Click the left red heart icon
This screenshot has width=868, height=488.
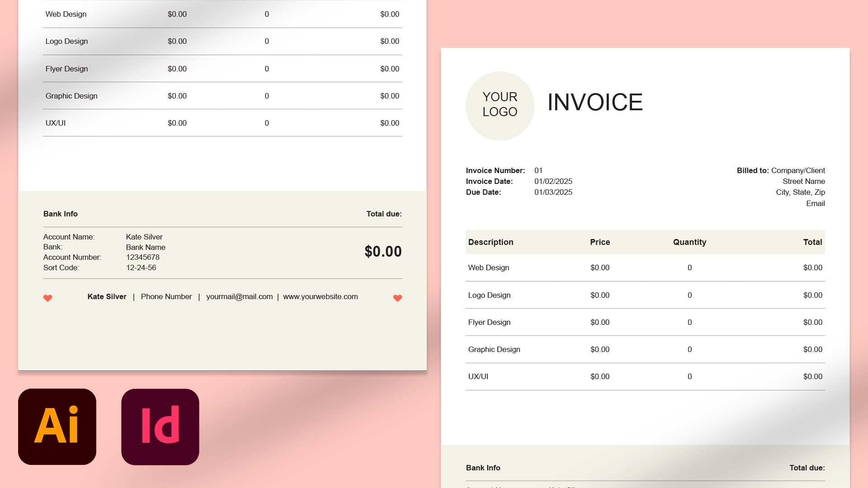[47, 298]
